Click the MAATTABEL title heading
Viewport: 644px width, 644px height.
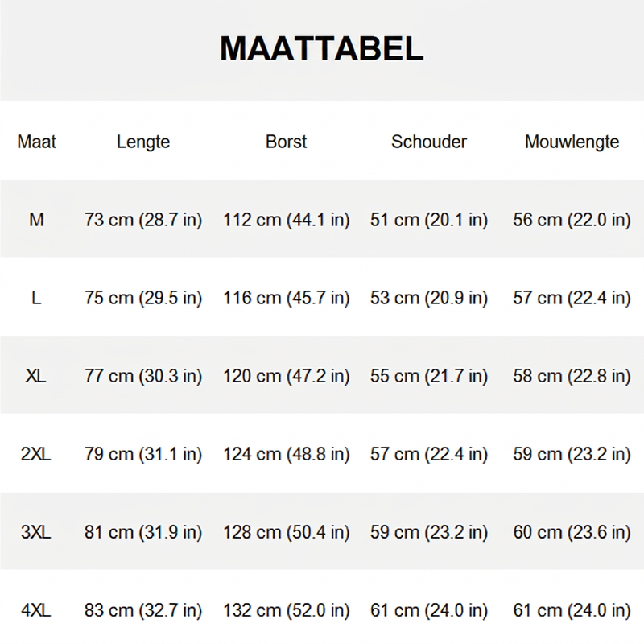coord(321,48)
